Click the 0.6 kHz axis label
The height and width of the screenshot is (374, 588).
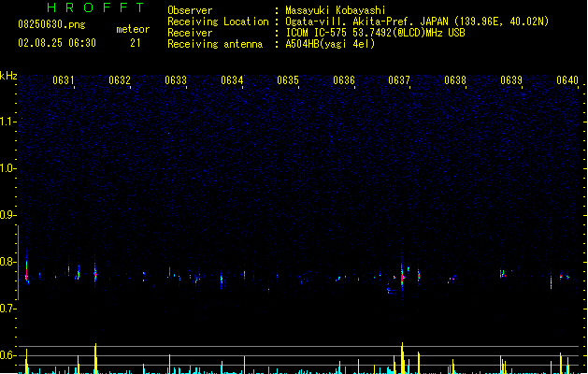7,355
